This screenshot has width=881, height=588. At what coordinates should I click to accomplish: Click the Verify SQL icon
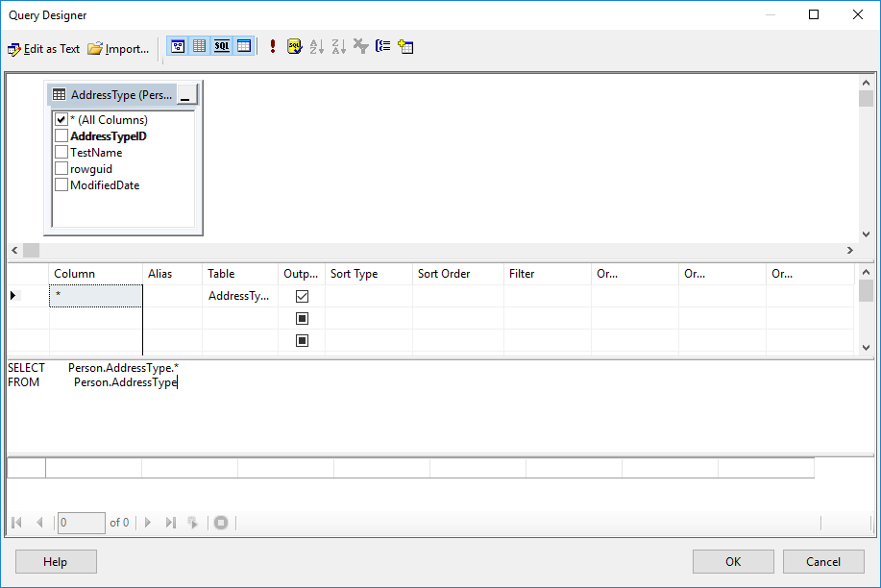coord(294,46)
